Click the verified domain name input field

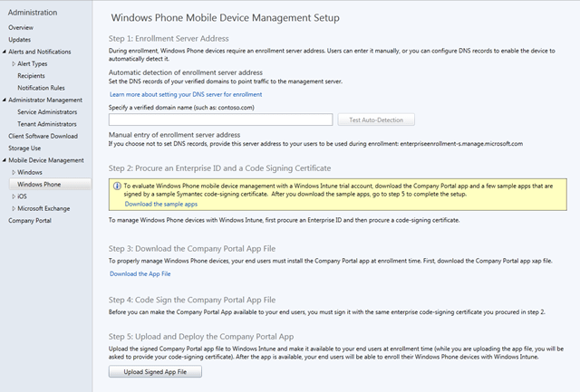coord(221,120)
